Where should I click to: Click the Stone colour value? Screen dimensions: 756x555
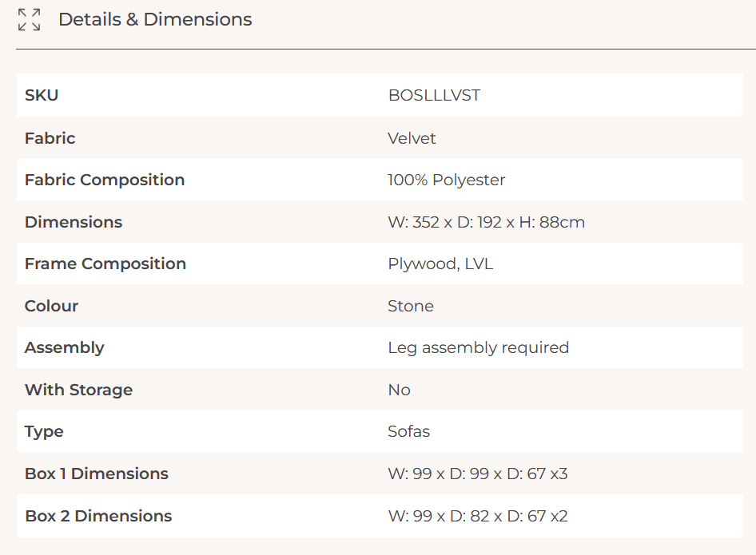point(411,306)
